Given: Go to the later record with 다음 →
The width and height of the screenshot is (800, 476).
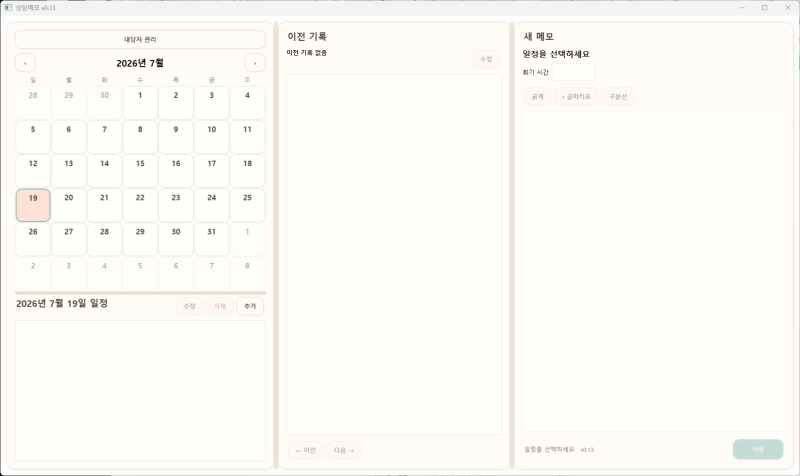Looking at the screenshot, I should click(344, 450).
